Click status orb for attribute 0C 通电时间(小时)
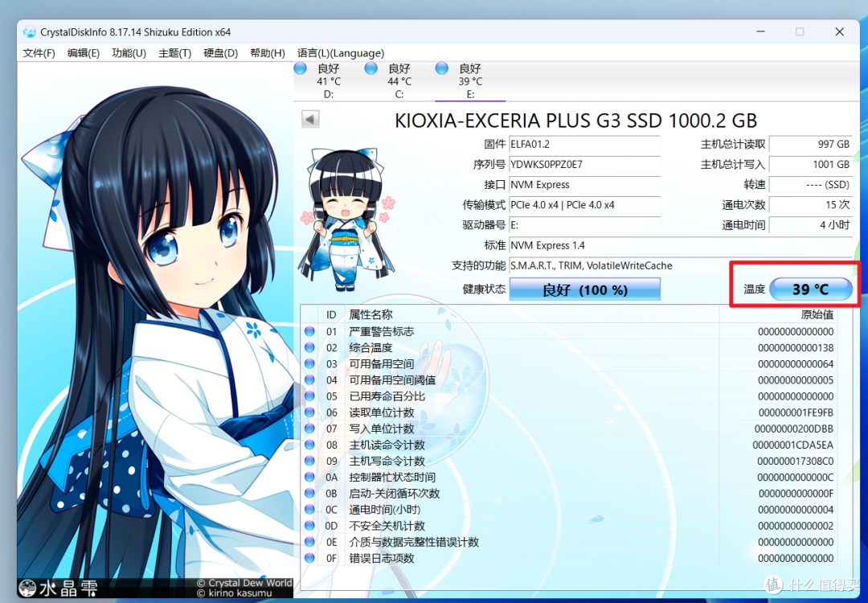Viewport: 868px width, 603px height. coord(309,510)
